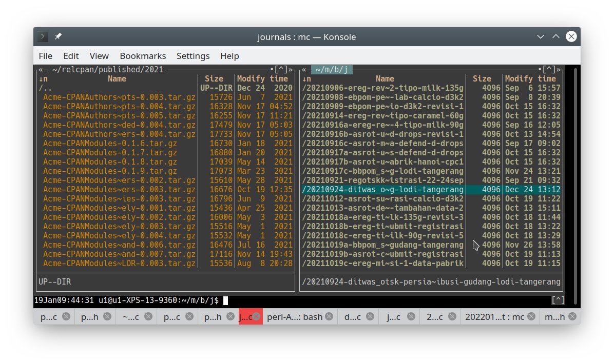Select '/20210917c-bbpom_s~g-lodi-tangerang' directory
This screenshot has width=614, height=364.
click(431, 171)
